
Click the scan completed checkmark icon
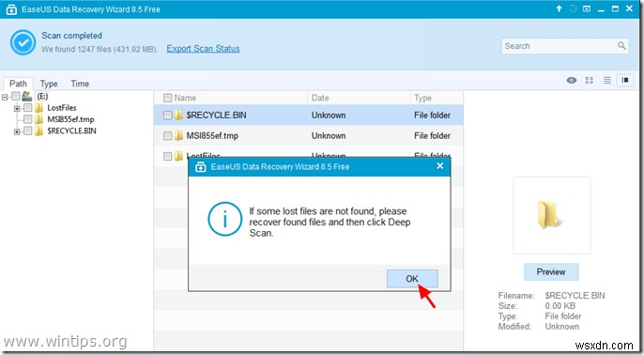pyautogui.click(x=23, y=42)
